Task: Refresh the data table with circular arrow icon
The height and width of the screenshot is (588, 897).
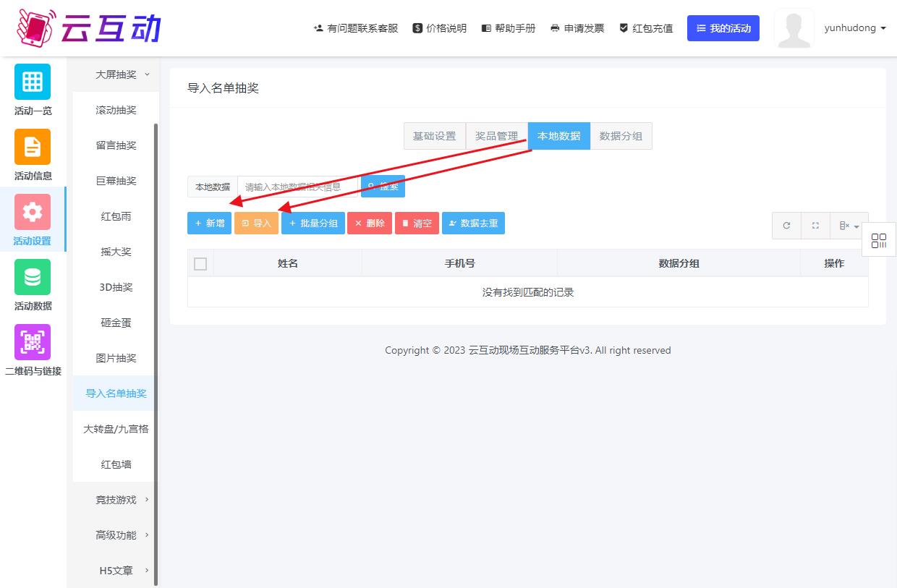Action: 786,225
